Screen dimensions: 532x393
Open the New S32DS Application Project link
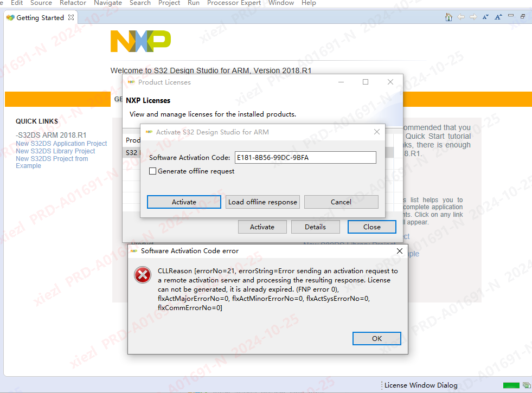click(x=61, y=144)
